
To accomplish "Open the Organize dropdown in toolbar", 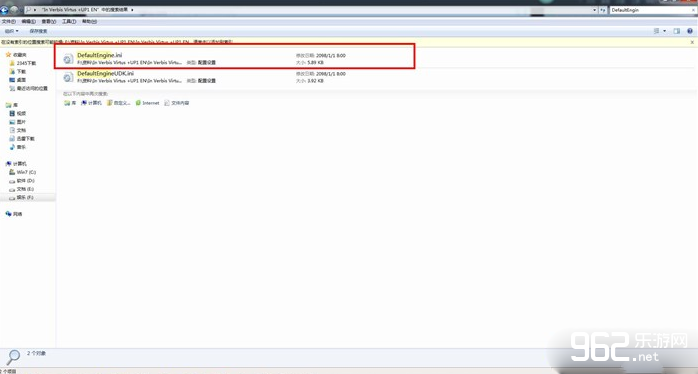I will (x=11, y=31).
